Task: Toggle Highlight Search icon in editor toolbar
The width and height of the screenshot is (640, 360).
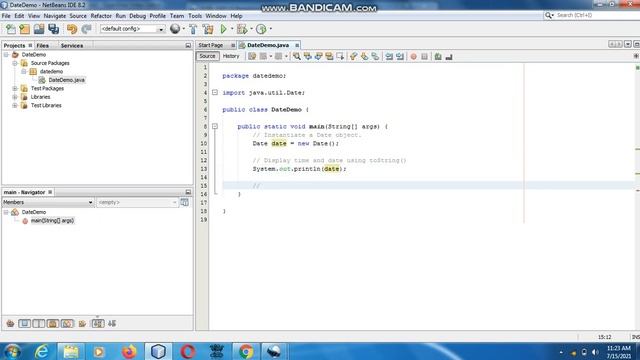Action: [x=329, y=56]
